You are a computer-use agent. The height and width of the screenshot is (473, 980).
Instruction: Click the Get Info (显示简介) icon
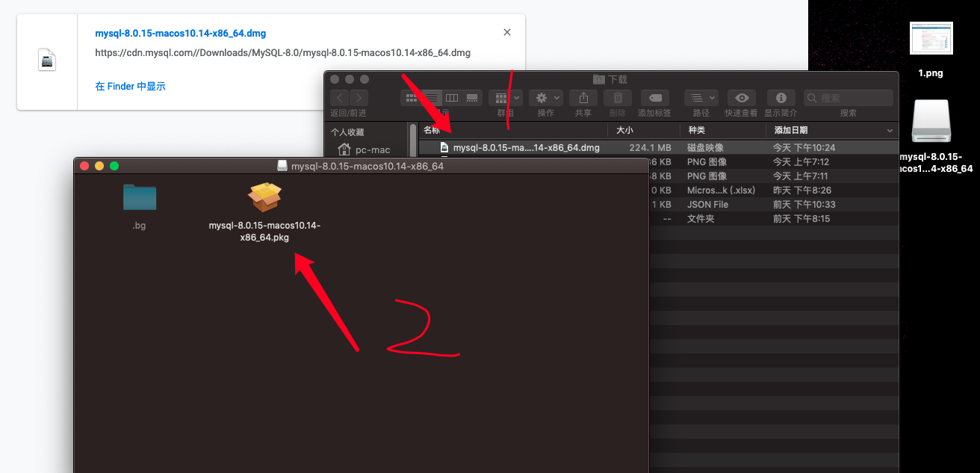[x=781, y=98]
